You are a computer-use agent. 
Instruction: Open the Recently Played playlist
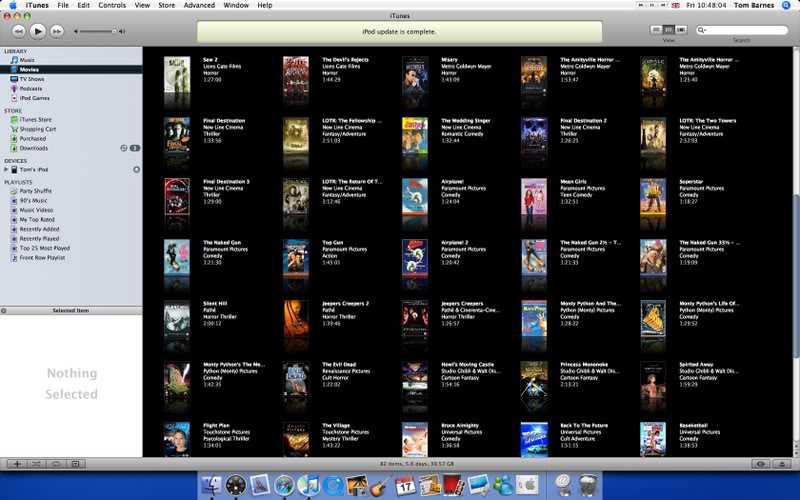39,239
